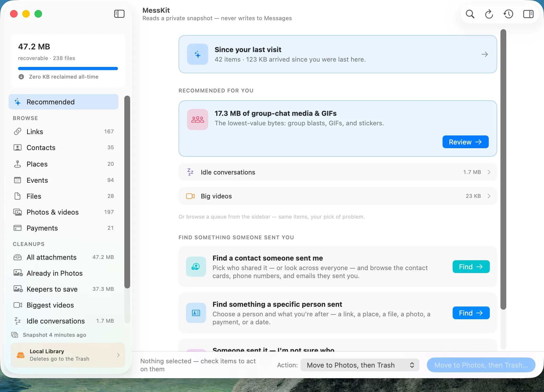Open the Events queue
Screen dimensions: 544x392
click(63, 180)
